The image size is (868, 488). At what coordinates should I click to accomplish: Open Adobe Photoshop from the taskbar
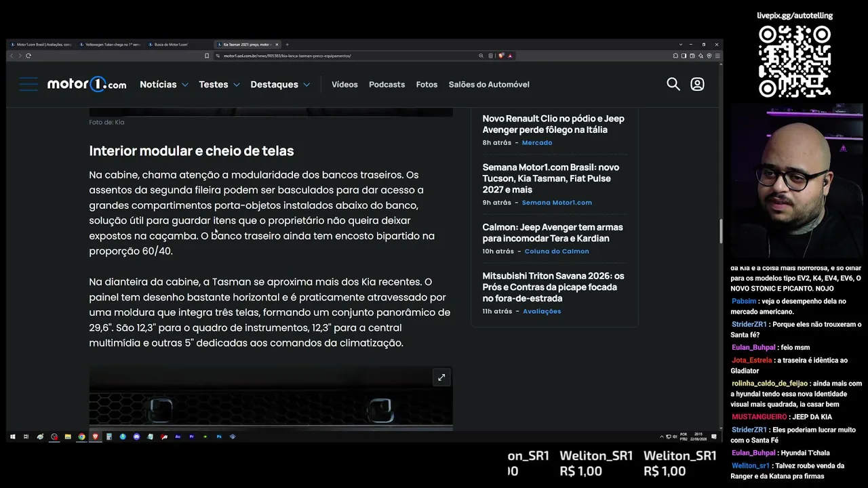(219, 436)
